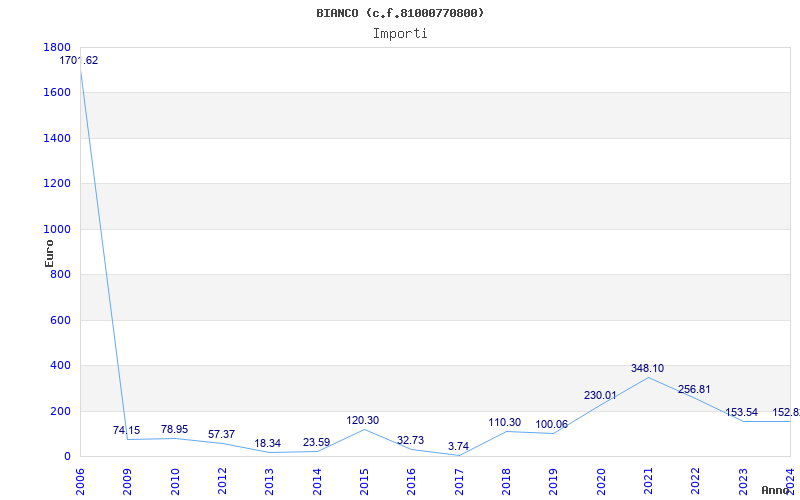Select the 256.81 data label

point(694,389)
